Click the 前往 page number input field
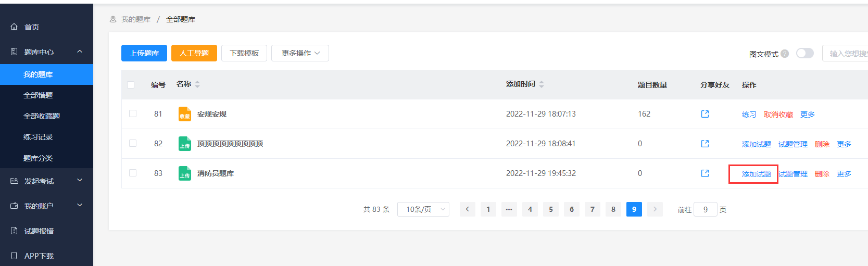 tap(706, 209)
